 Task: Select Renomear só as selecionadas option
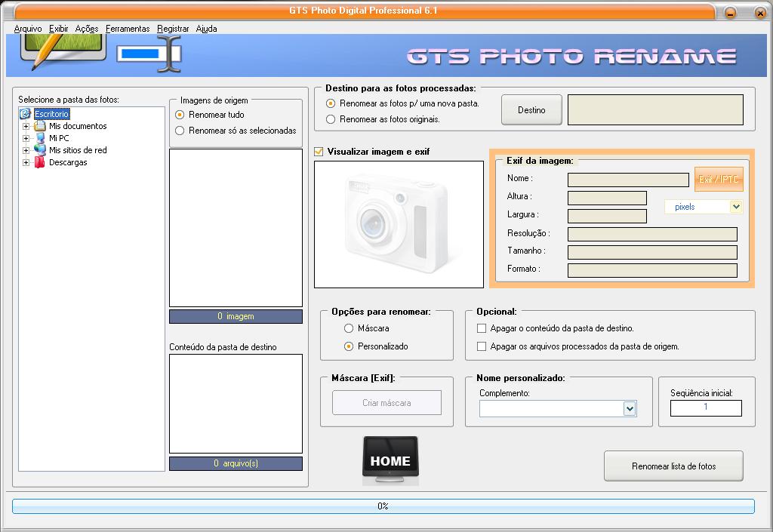coord(180,131)
